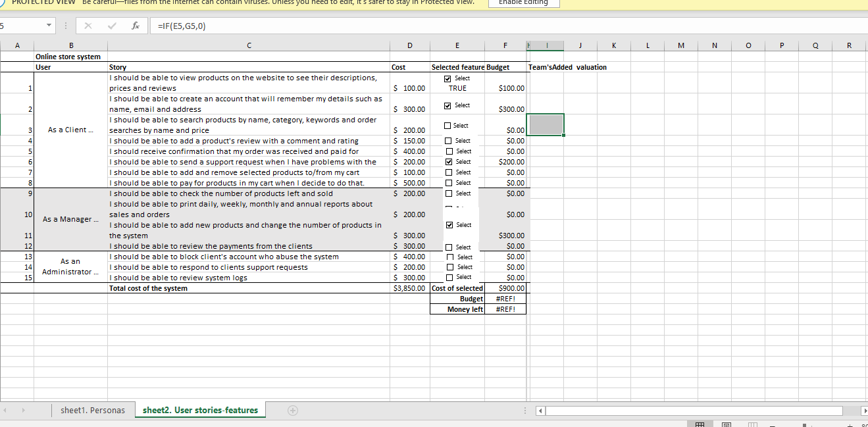
Task: Select column C header
Action: 249,45
